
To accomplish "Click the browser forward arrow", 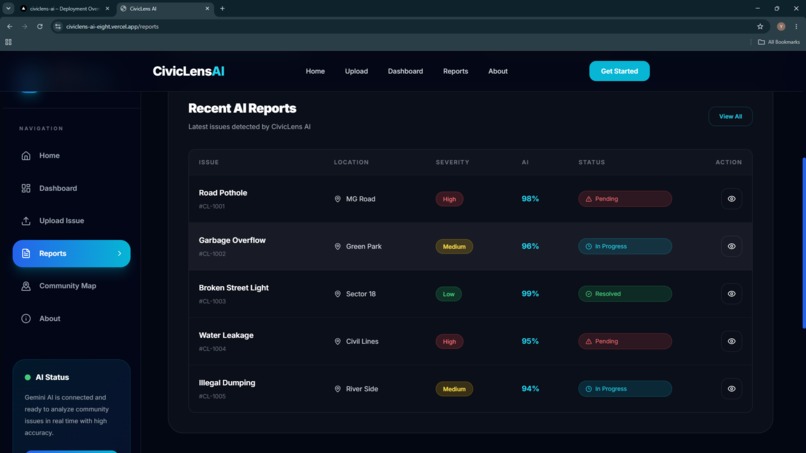I will tap(24, 26).
